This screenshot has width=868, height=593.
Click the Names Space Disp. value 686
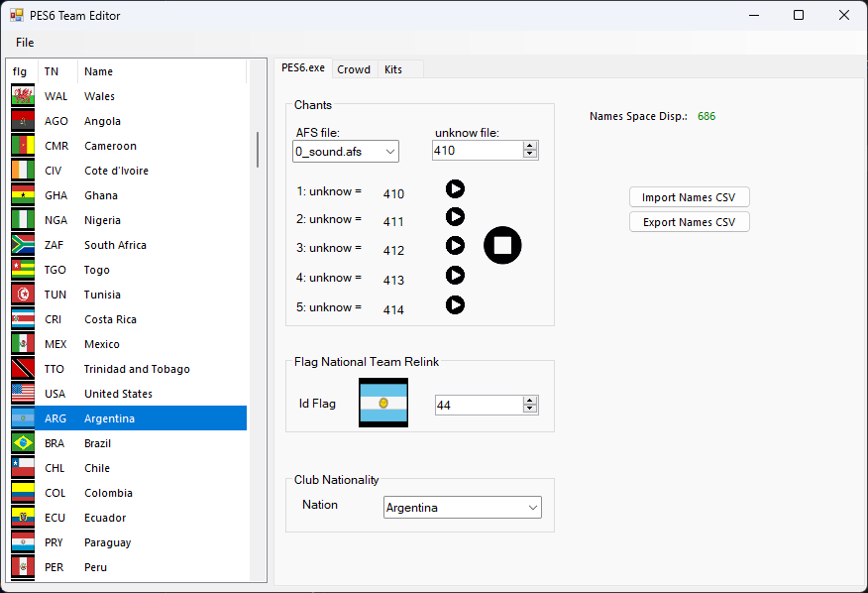[x=706, y=116]
